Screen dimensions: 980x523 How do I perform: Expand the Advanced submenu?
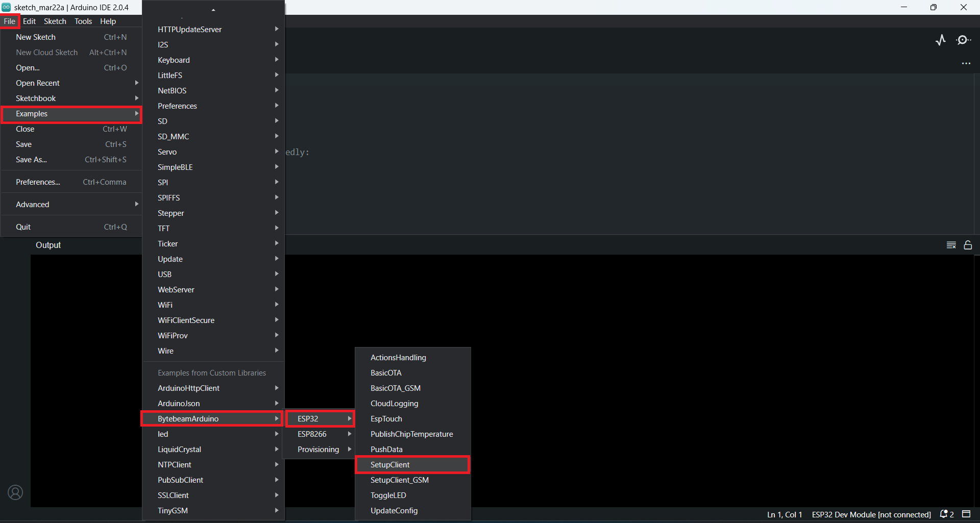click(x=71, y=205)
